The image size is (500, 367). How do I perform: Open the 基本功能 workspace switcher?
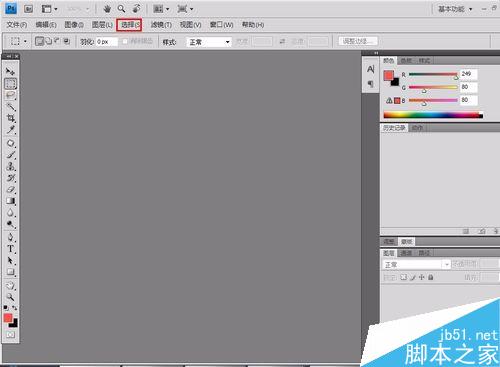point(455,9)
